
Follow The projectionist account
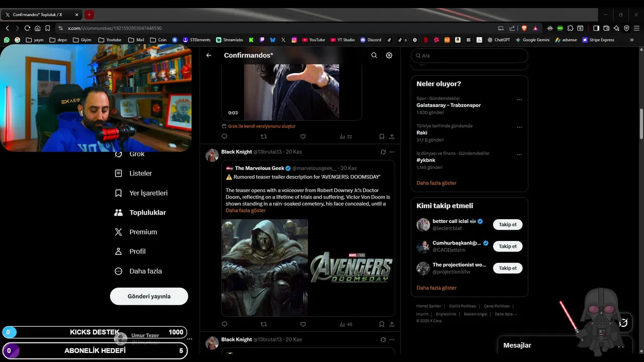(508, 268)
